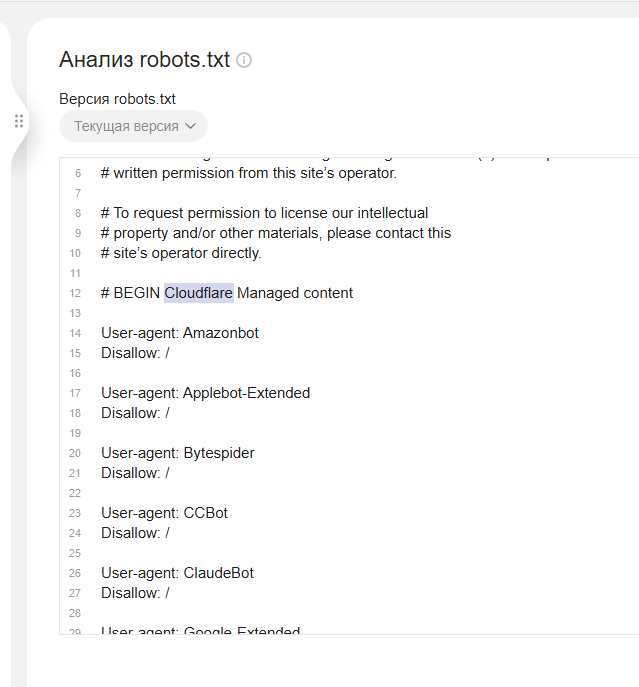
Task: Click the Disallow rule under Bytespider
Action: pyautogui.click(x=135, y=473)
